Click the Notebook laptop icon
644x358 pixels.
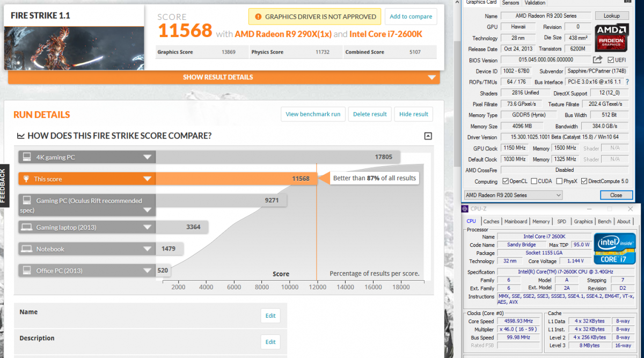26,249
